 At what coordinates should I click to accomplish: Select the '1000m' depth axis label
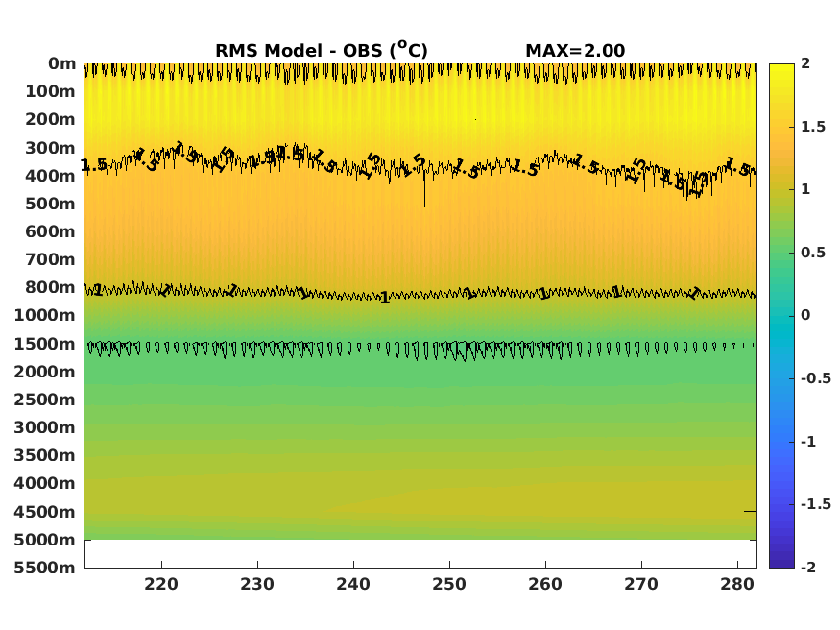pyautogui.click(x=44, y=315)
